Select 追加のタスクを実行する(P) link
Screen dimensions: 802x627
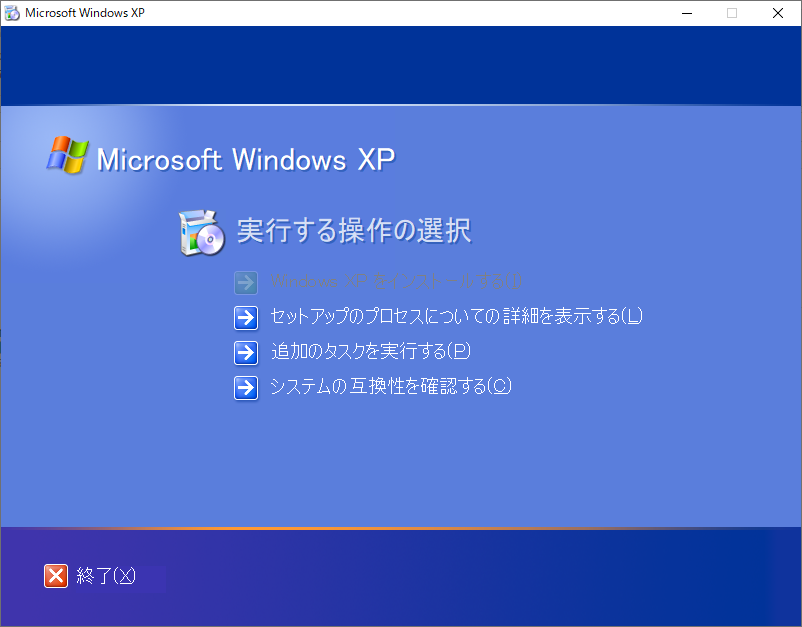click(x=371, y=351)
